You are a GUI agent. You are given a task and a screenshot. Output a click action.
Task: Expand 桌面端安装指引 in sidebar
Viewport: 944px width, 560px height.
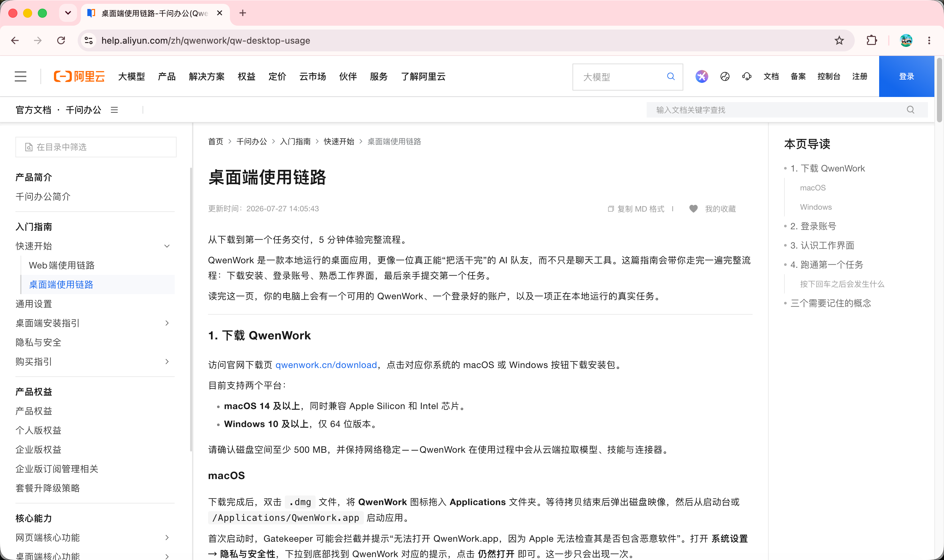pyautogui.click(x=167, y=323)
